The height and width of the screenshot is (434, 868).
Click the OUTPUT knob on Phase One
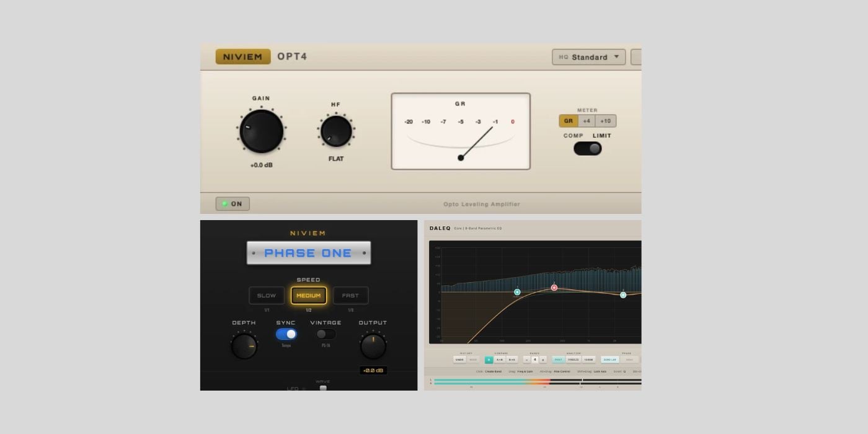tap(373, 346)
